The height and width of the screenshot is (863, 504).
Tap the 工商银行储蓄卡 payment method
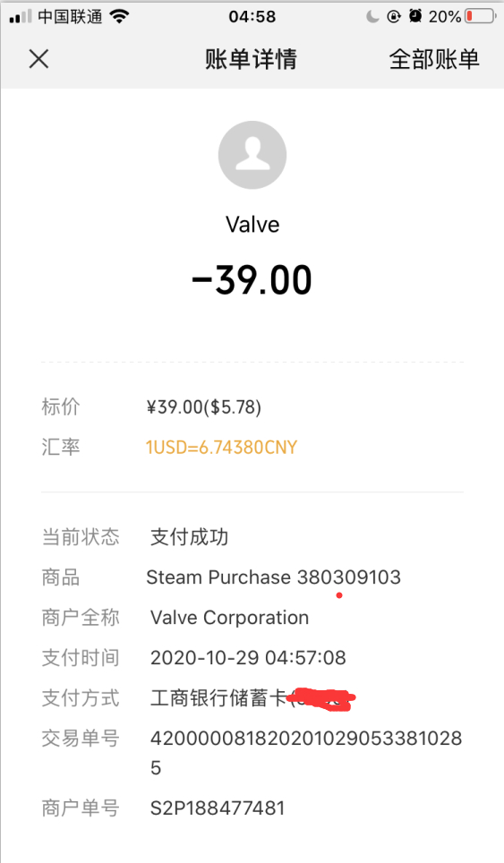[x=218, y=698]
